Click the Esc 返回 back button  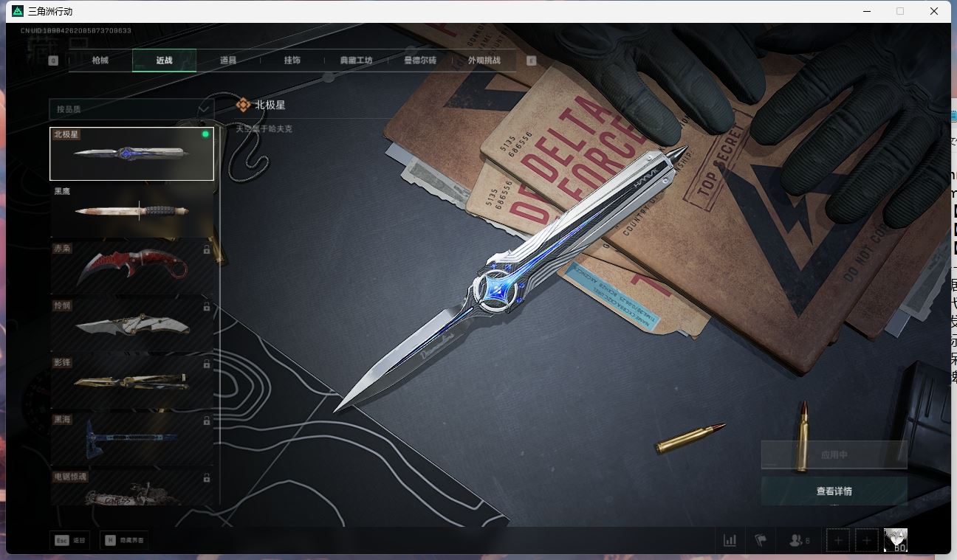70,540
